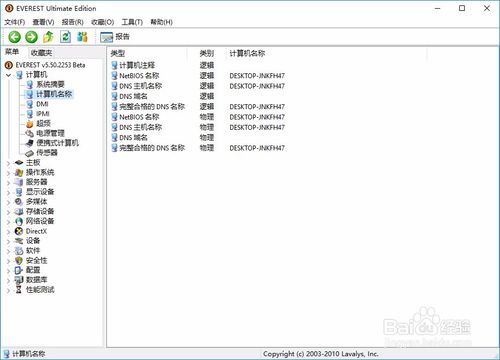Click the 主板 motherboard icon
The image size is (500, 360).
[x=19, y=163]
